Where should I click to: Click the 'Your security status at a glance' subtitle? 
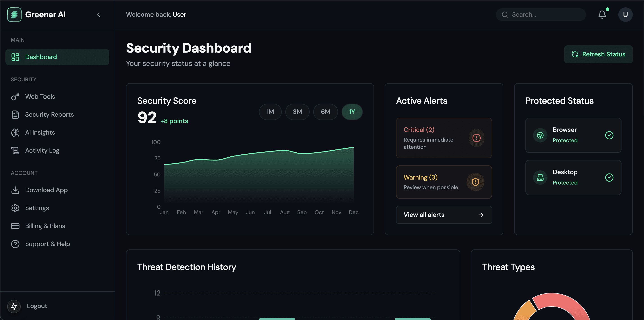[178, 63]
